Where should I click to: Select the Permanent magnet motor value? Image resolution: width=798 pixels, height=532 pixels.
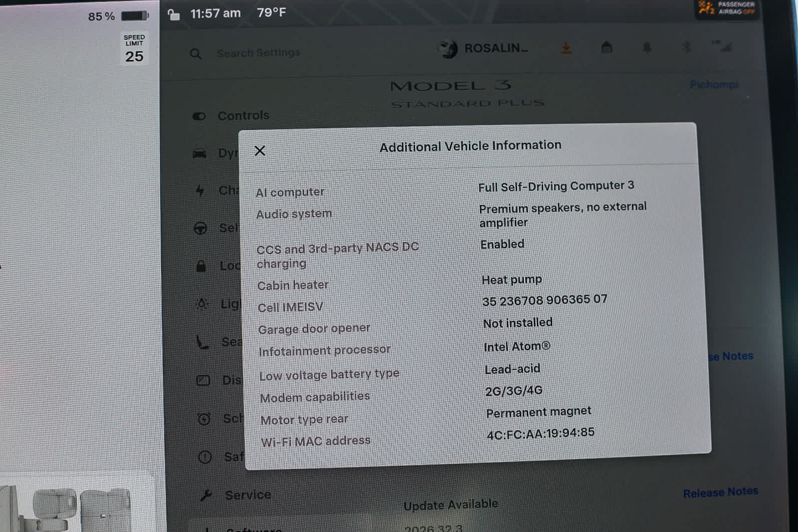(539, 412)
